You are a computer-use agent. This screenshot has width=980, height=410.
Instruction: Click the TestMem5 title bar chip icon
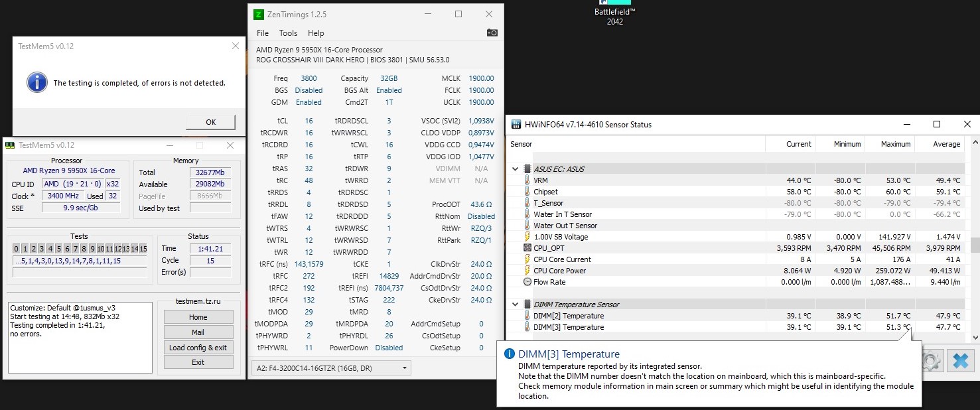click(10, 145)
